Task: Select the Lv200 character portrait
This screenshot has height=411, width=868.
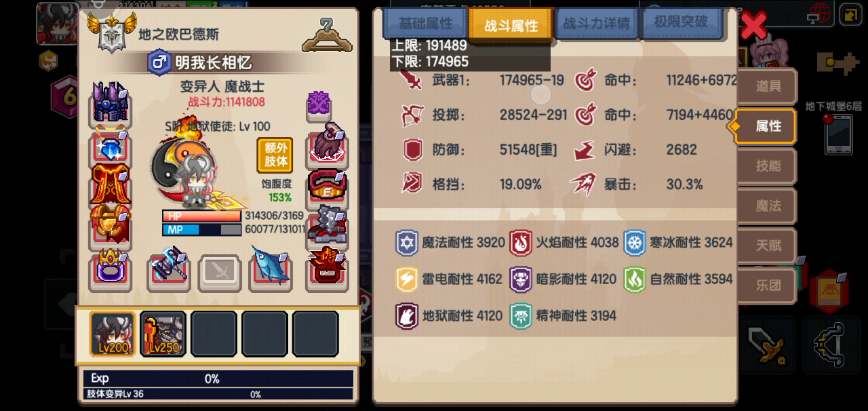Action: (x=113, y=333)
